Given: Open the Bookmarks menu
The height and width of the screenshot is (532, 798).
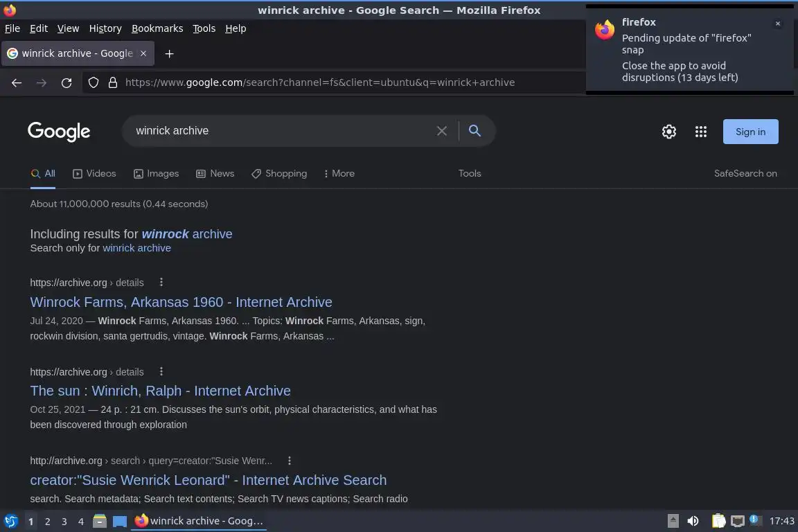Looking at the screenshot, I should coord(157,28).
